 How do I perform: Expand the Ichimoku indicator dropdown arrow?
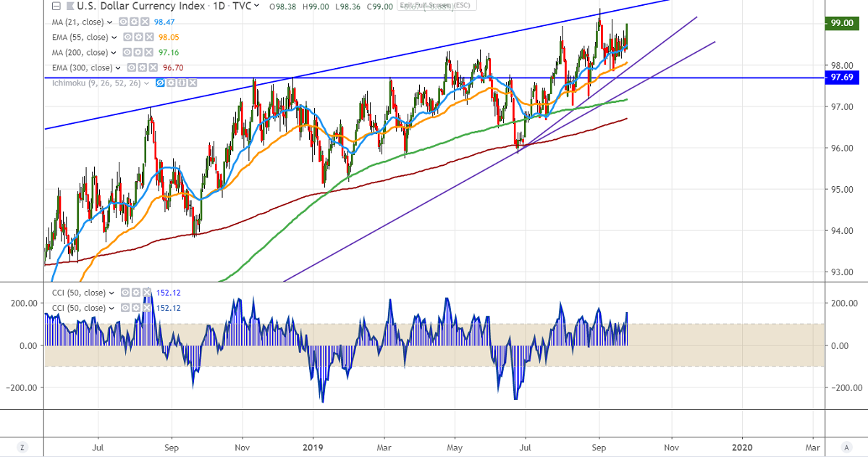(146, 83)
